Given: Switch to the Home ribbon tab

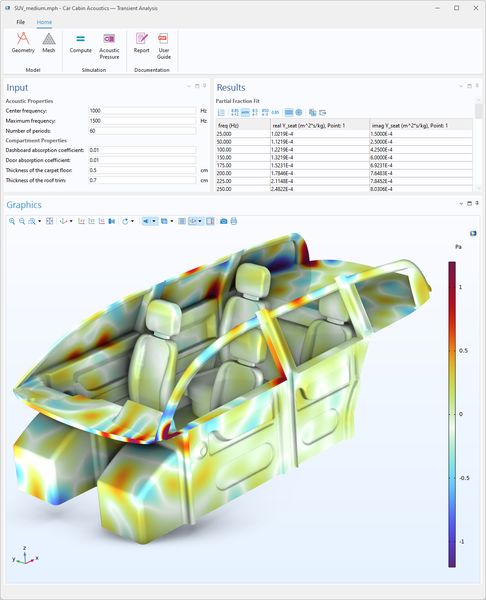Looking at the screenshot, I should [44, 22].
